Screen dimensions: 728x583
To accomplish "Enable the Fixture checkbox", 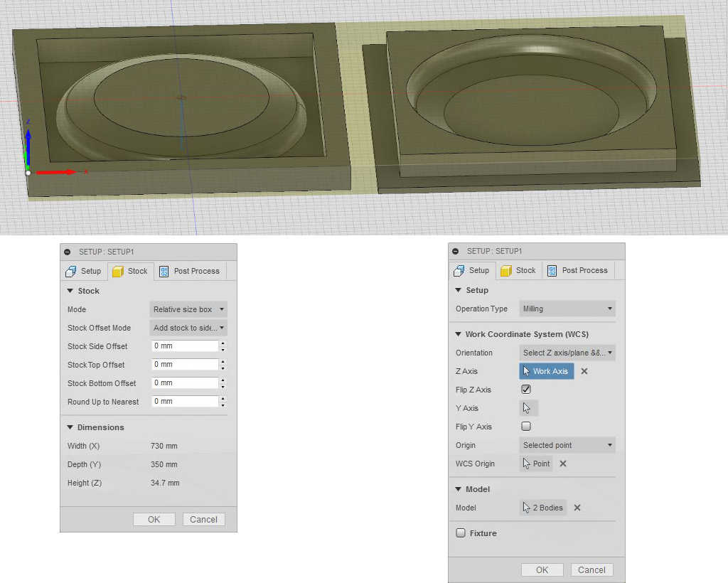I will pyautogui.click(x=461, y=533).
